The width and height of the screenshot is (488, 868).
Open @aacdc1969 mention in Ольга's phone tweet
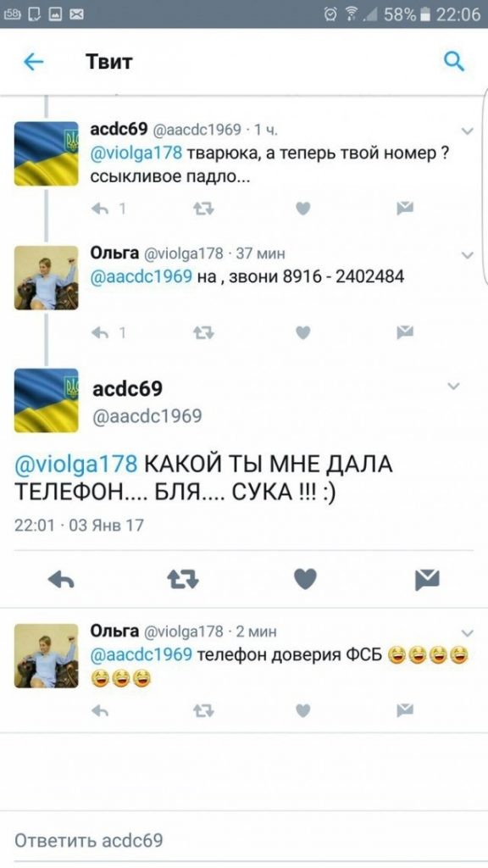pos(141,275)
